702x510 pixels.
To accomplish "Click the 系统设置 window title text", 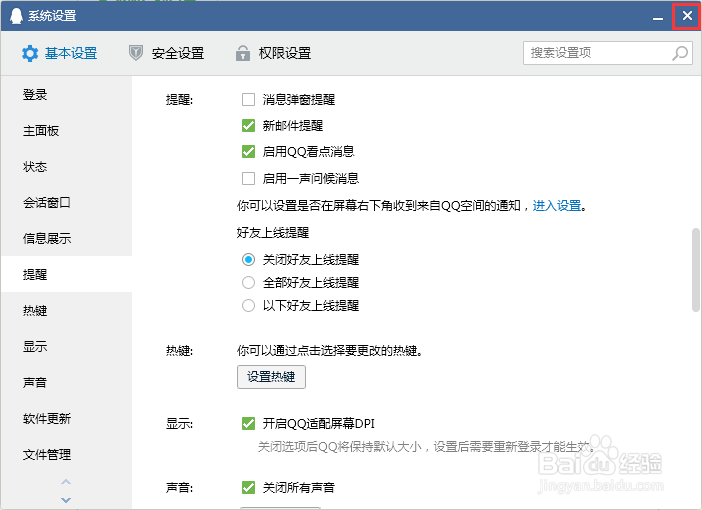I will 52,16.
